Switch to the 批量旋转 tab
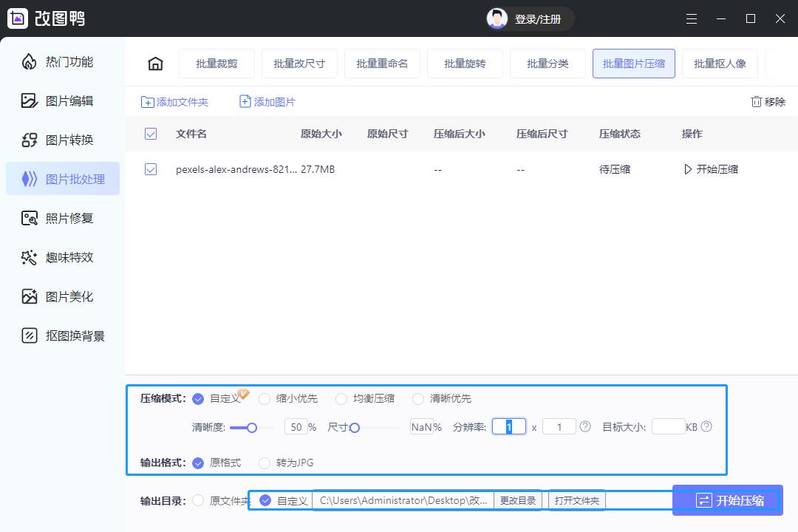 point(465,64)
